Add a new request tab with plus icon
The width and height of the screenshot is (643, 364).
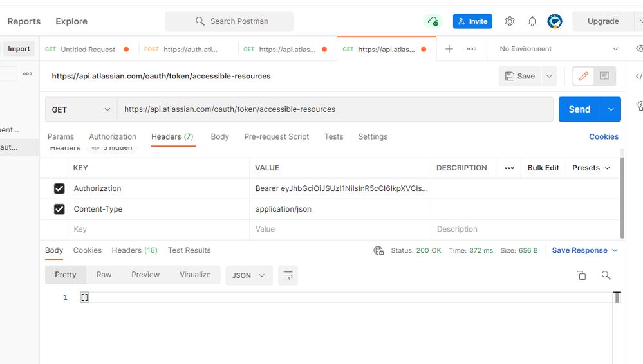click(x=449, y=49)
